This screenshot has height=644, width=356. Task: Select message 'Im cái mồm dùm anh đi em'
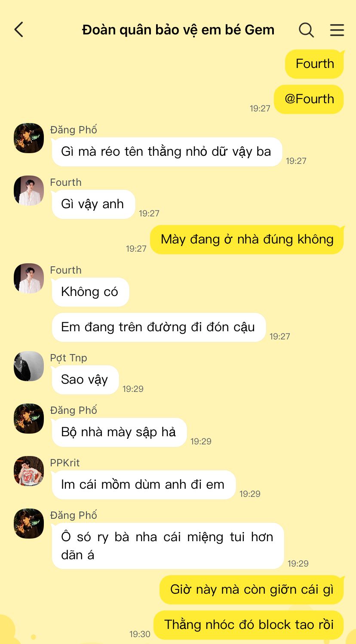coord(144,485)
